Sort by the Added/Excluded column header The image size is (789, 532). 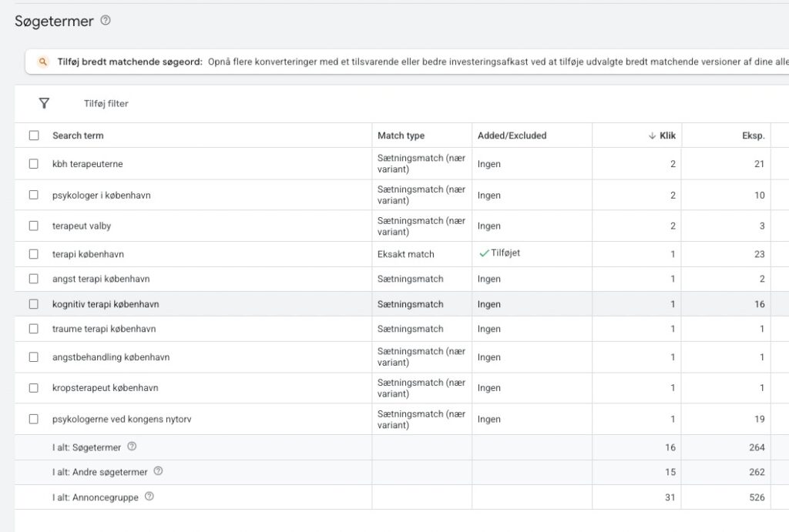(x=512, y=136)
